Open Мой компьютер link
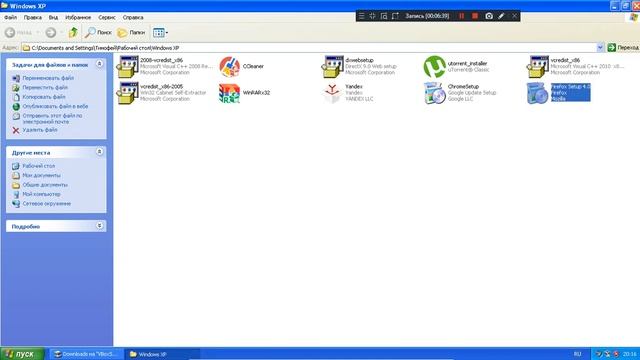The image size is (640, 360). pos(41,194)
